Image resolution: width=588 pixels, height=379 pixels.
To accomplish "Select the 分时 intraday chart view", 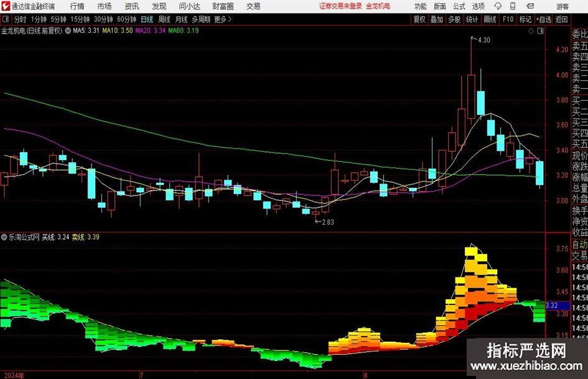I will [20, 19].
